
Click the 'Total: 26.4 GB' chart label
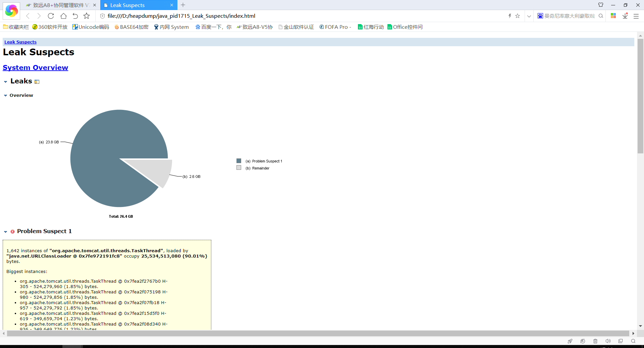tap(121, 216)
